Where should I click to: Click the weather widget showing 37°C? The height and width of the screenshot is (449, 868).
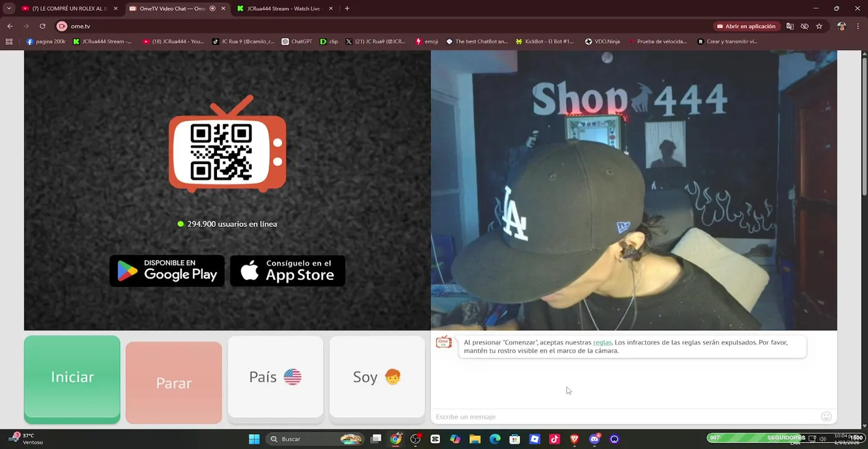[x=27, y=439]
